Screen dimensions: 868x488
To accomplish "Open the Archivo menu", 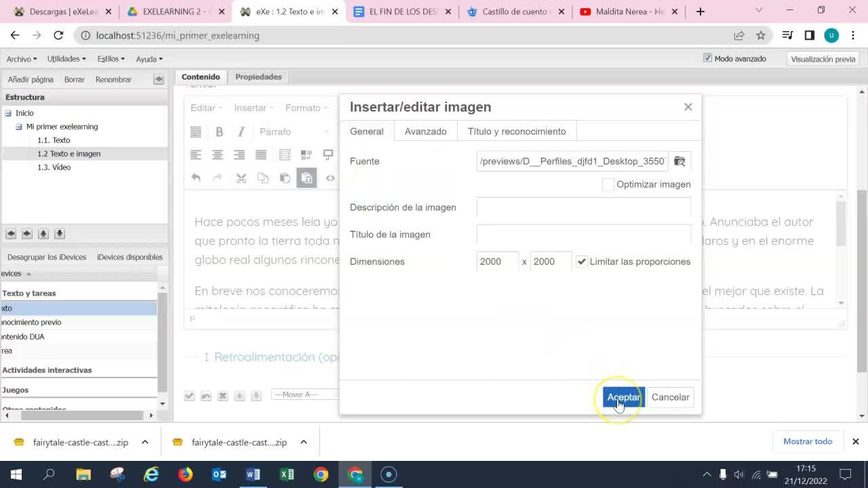I will (22, 59).
